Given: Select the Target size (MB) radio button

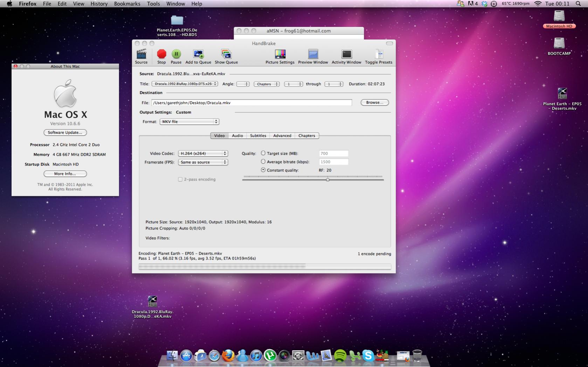Looking at the screenshot, I should click(263, 153).
